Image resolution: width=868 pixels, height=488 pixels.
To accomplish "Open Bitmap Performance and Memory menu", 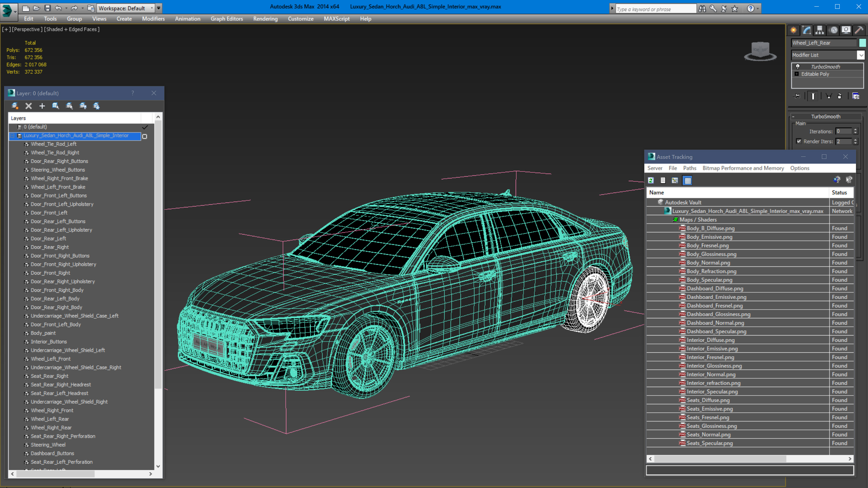I will click(743, 168).
